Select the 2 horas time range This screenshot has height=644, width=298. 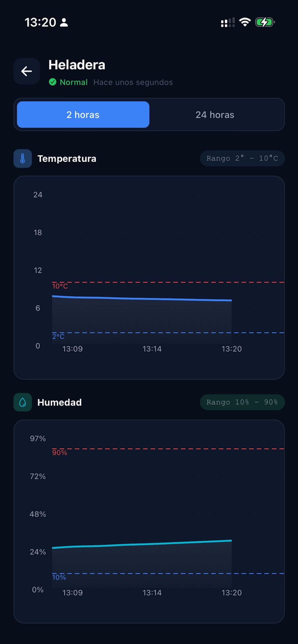[83, 115]
